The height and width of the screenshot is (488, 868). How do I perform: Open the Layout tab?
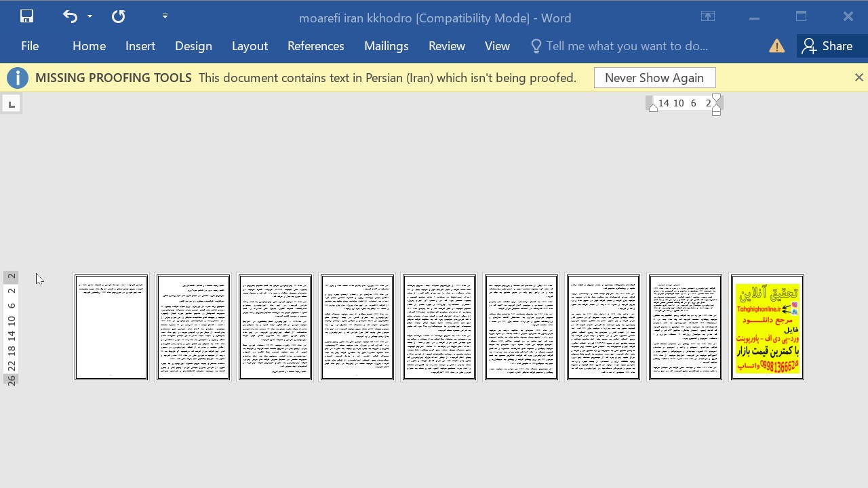click(x=250, y=46)
